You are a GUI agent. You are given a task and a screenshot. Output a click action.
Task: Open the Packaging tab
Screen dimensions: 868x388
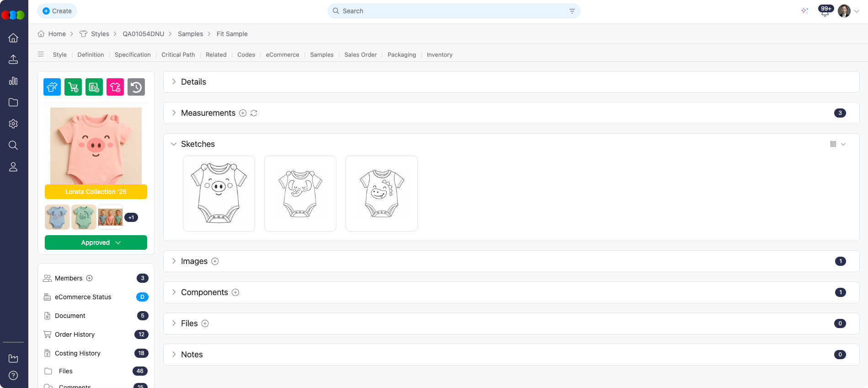click(x=401, y=54)
